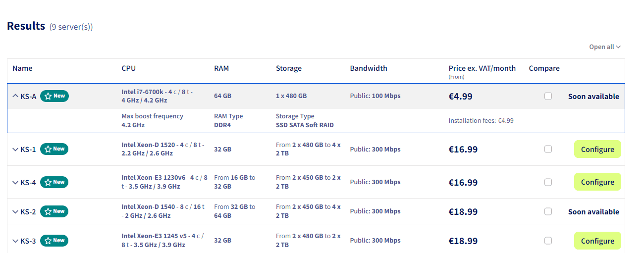Open all server rows

pyautogui.click(x=604, y=47)
